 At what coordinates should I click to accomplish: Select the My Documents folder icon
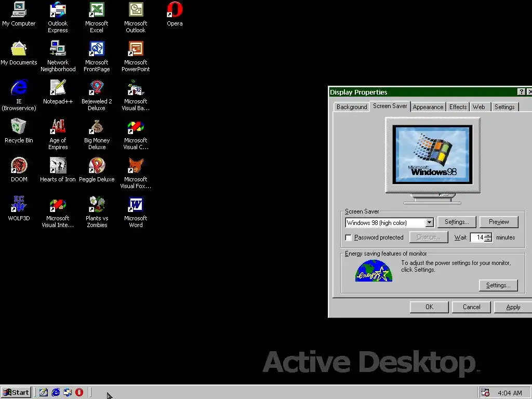(x=19, y=53)
